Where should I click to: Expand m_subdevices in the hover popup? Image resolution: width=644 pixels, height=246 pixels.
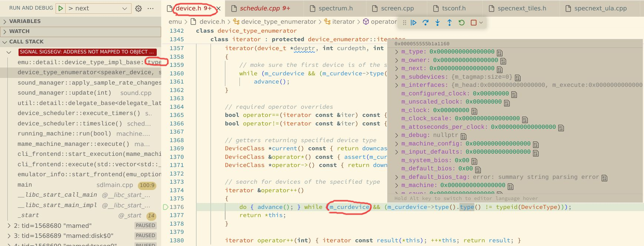(x=397, y=77)
